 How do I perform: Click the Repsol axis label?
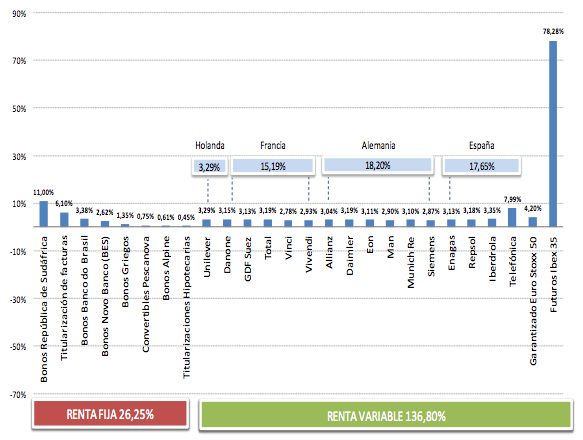[472, 252]
